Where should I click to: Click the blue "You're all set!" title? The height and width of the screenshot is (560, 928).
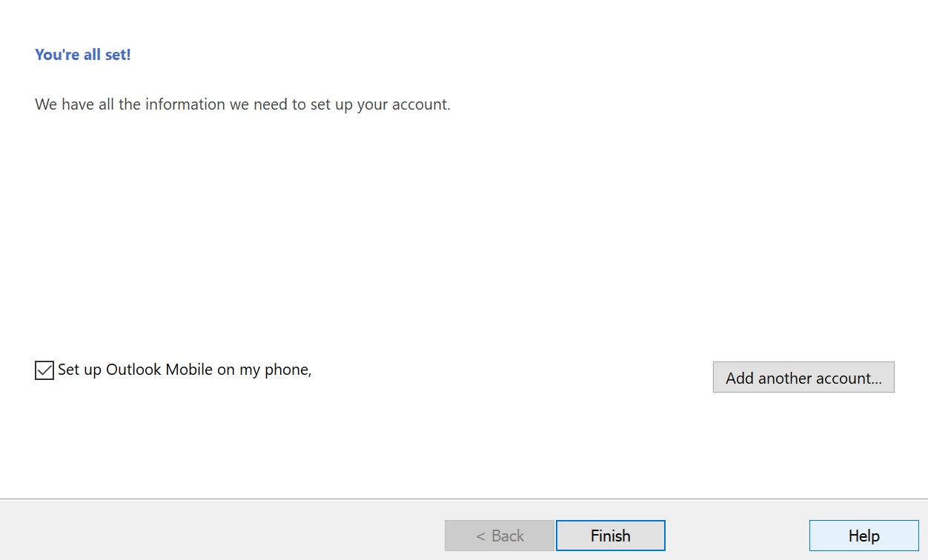pyautogui.click(x=83, y=55)
